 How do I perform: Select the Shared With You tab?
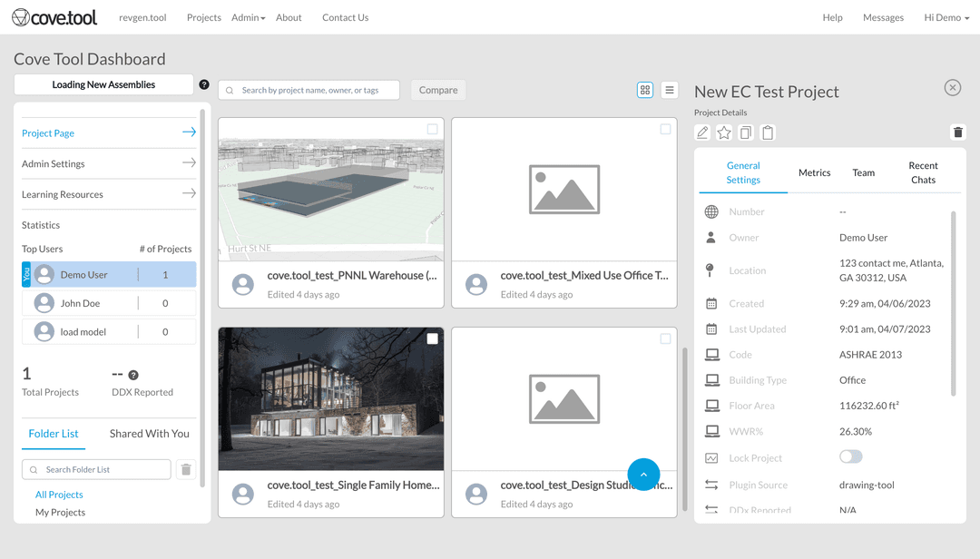click(150, 434)
